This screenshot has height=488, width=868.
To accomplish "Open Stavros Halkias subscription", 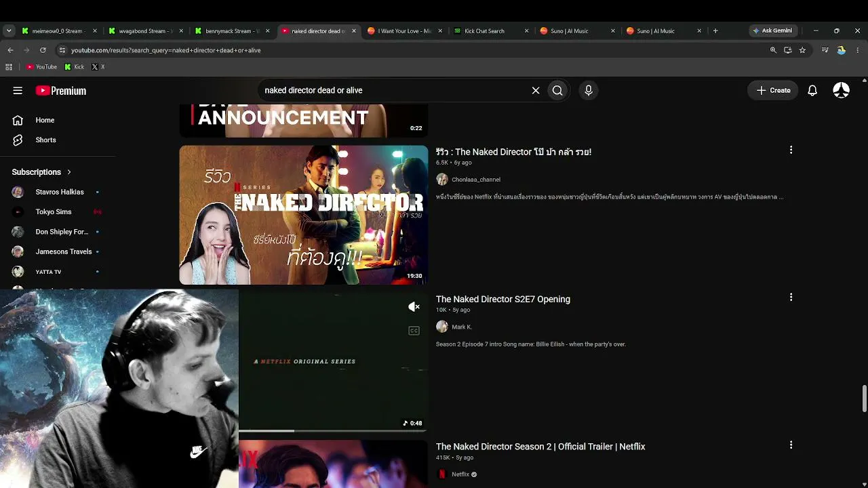I will coord(57,192).
